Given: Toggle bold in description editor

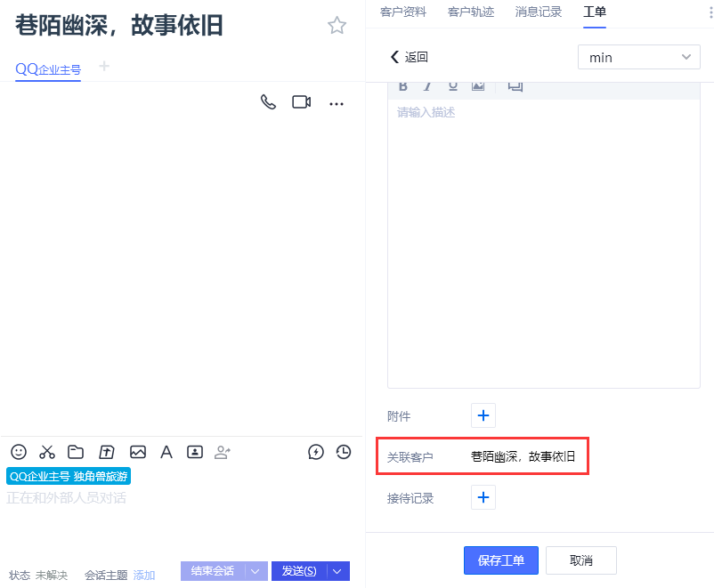Looking at the screenshot, I should click(x=403, y=86).
